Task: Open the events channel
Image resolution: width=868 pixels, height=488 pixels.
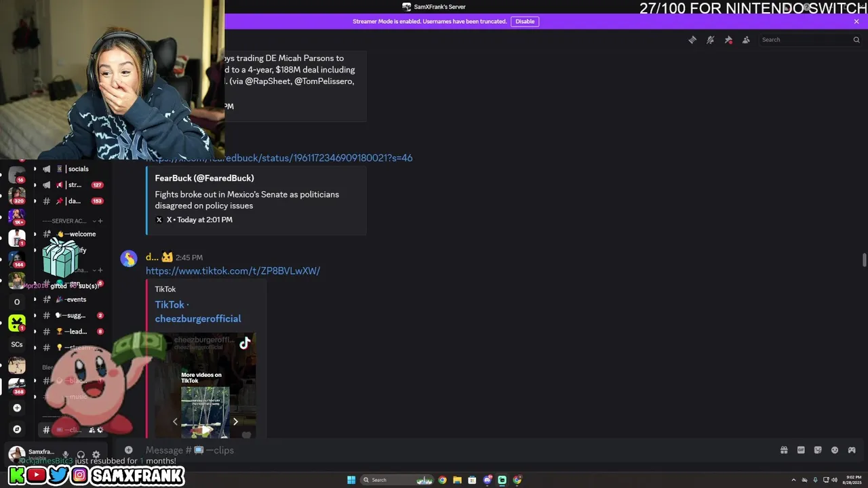Action: (72, 300)
